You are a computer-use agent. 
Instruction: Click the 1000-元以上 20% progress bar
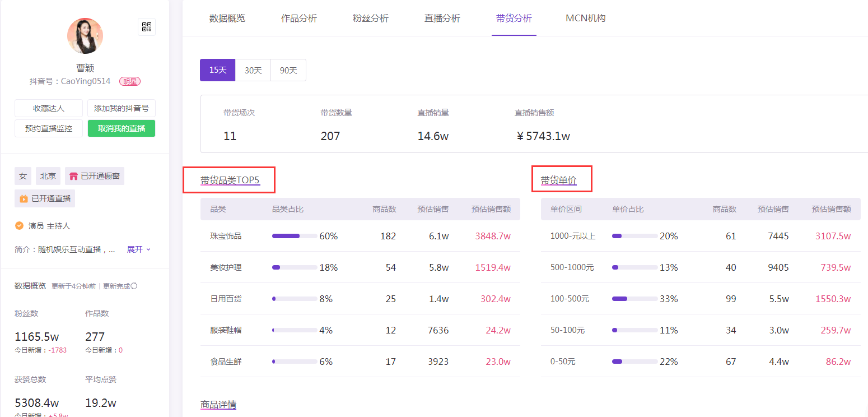[635, 236]
